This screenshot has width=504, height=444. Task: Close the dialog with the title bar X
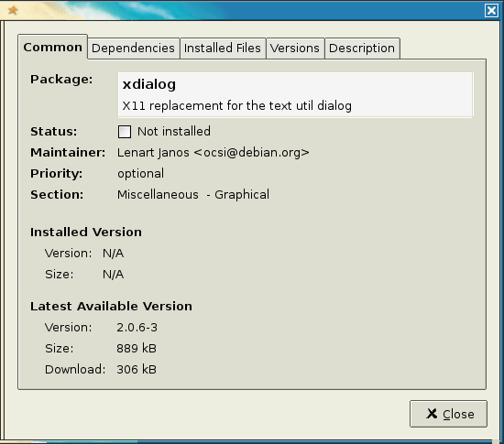[x=491, y=11]
